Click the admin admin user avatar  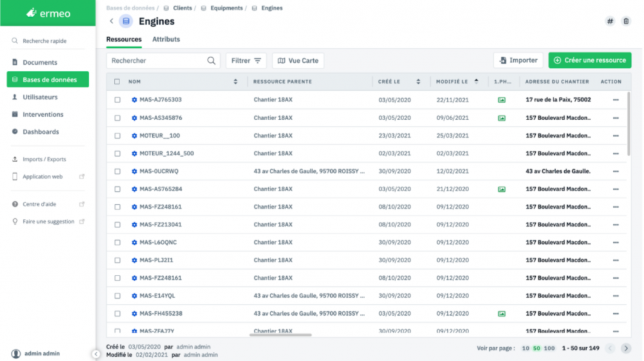16,353
